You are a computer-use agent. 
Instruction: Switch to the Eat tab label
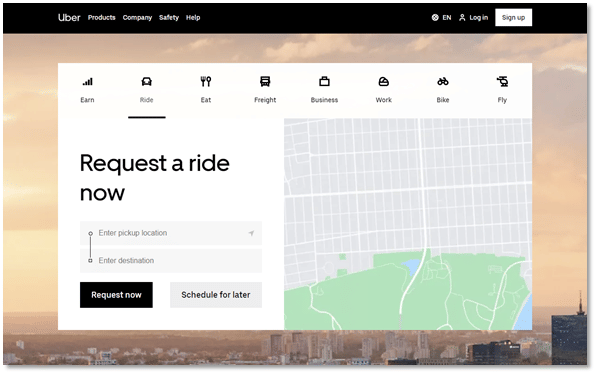click(x=206, y=100)
